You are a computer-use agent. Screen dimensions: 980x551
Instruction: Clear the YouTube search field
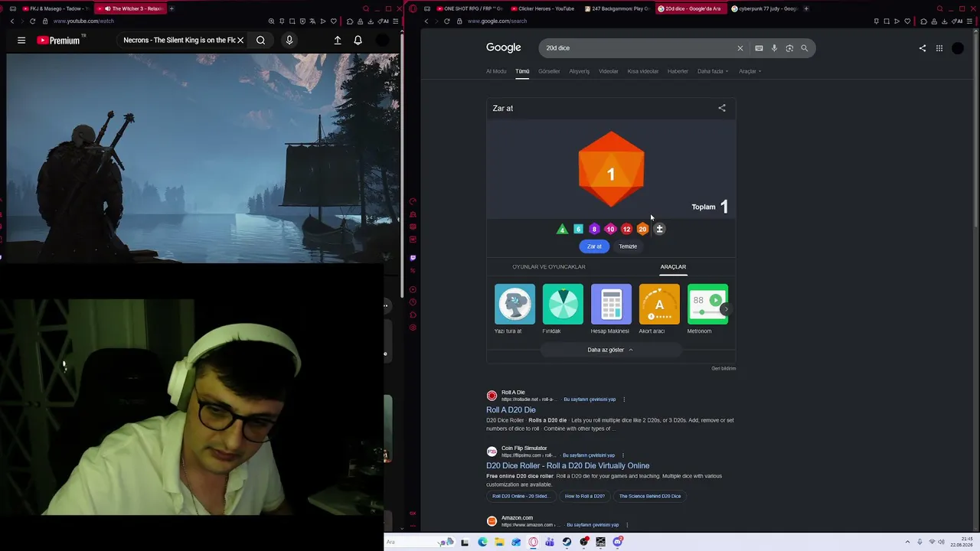tap(240, 40)
